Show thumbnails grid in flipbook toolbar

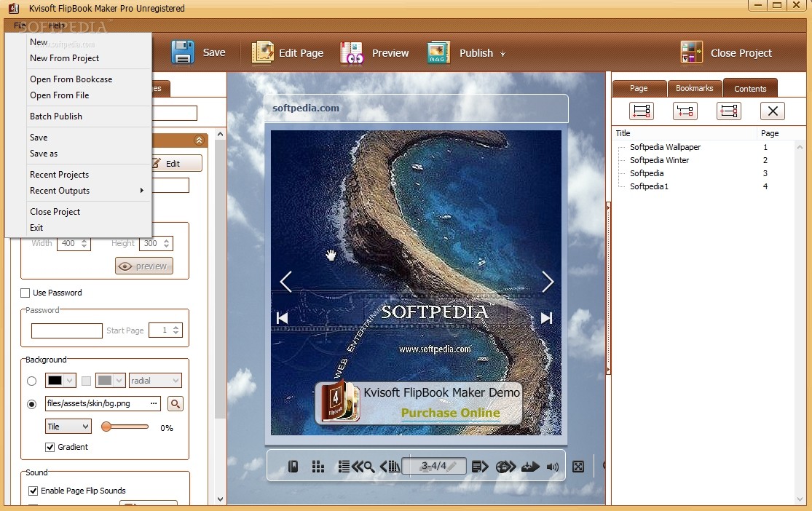pos(318,467)
